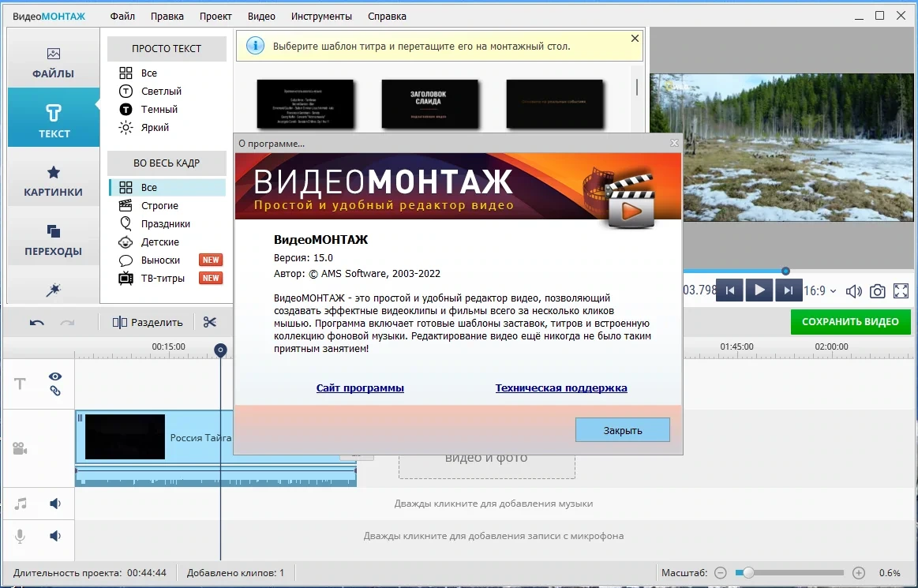Select the Праздники titles category
The width and height of the screenshot is (918, 588).
(x=167, y=223)
